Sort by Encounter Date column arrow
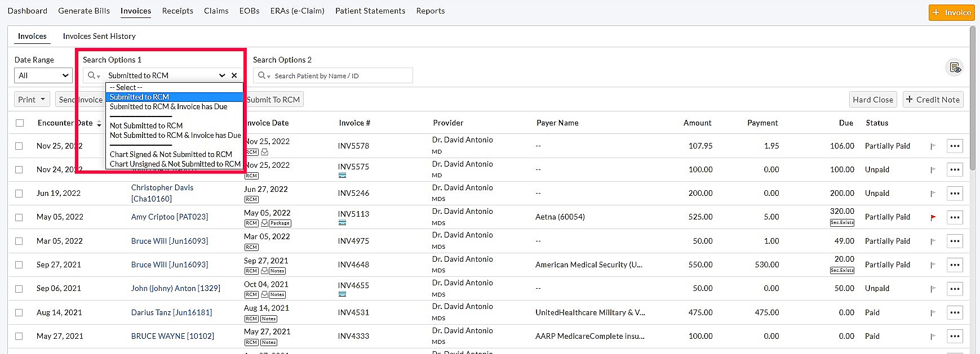Image resolution: width=980 pixels, height=354 pixels. [99, 123]
